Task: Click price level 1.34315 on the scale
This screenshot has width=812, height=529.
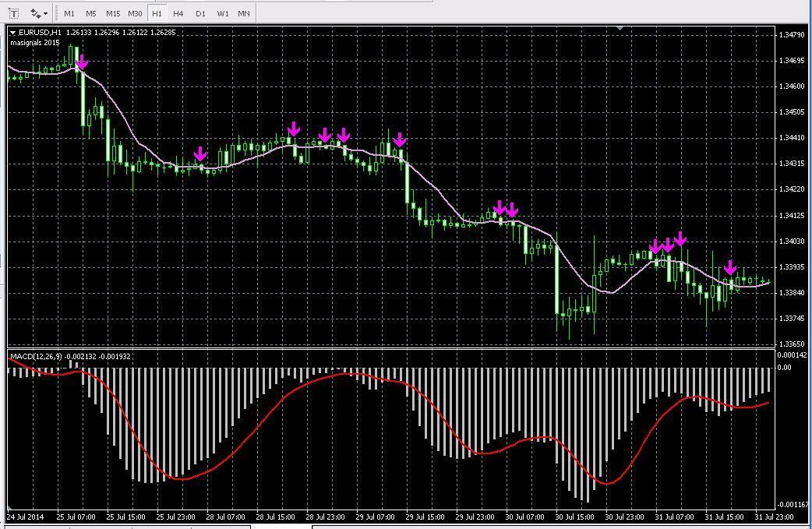Action: pyautogui.click(x=792, y=164)
